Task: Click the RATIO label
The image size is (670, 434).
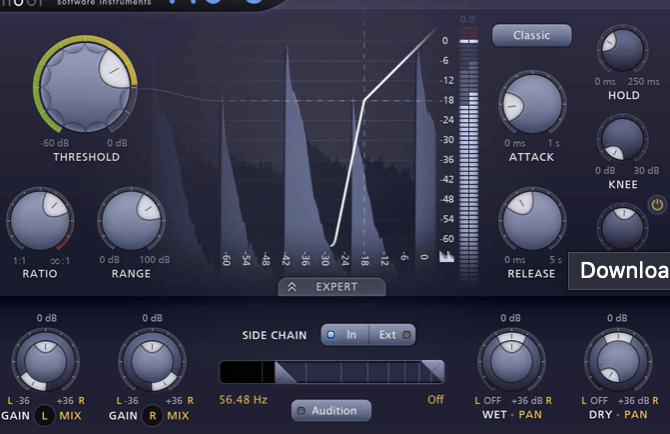Action: pyautogui.click(x=40, y=274)
